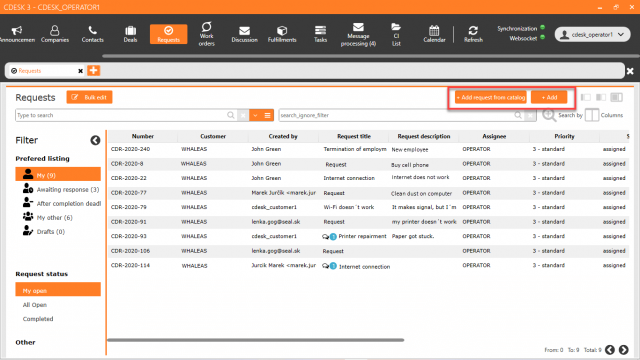The image size is (640, 360).
Task: Select the Completed status filter
Action: (x=38, y=319)
